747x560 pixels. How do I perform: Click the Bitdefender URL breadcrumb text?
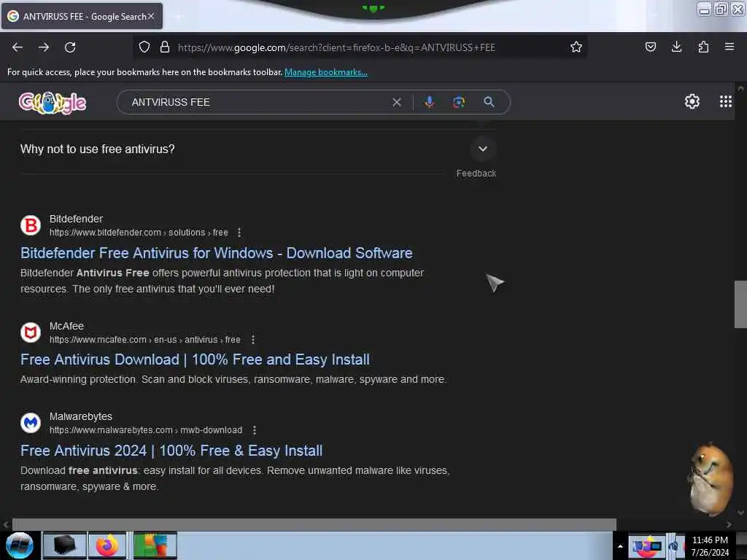tap(139, 233)
